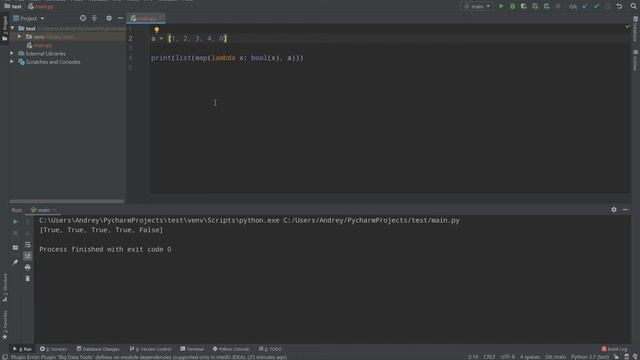Click the main.py breadcrumb in navigation bar
640x360 pixels.
coord(40,6)
